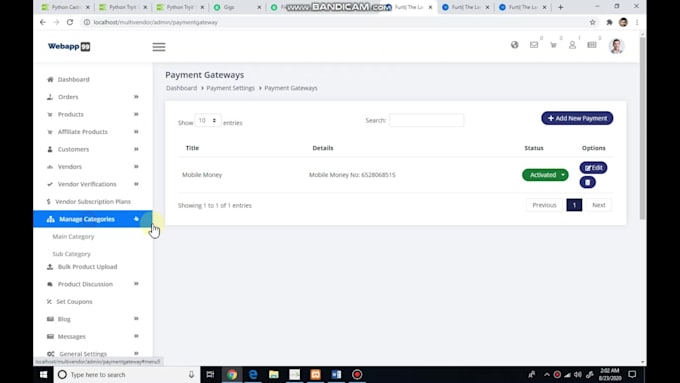The image size is (680, 383).
Task: Follow the Payment Settings breadcrumb link
Action: [230, 88]
